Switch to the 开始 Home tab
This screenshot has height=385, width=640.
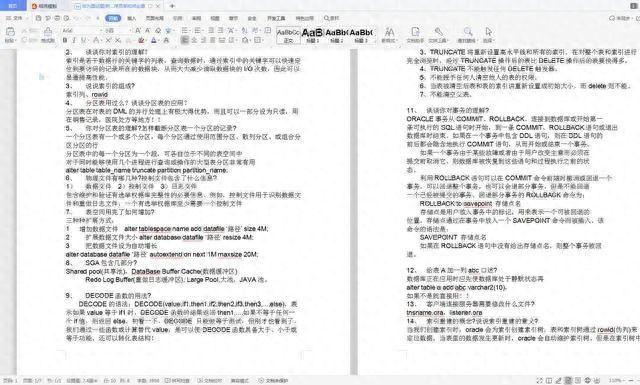(x=113, y=18)
